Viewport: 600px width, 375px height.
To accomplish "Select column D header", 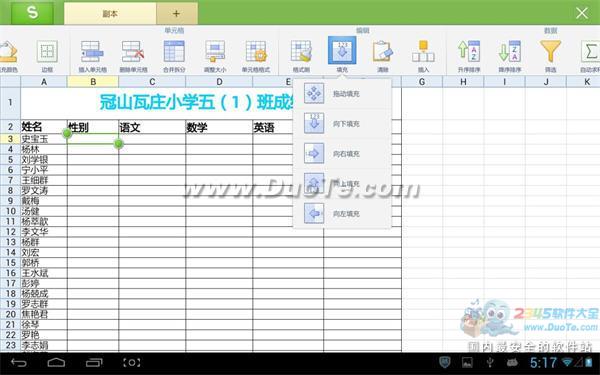I will [219, 82].
